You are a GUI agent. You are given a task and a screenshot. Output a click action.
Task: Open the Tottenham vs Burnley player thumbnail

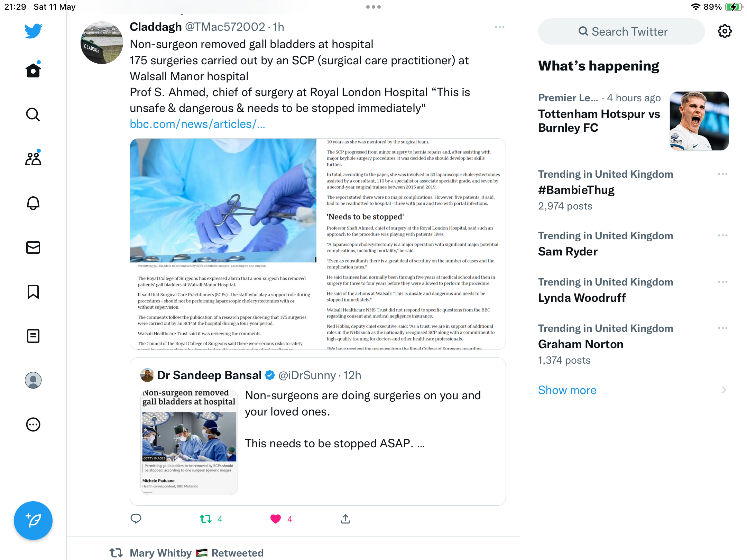tap(699, 121)
